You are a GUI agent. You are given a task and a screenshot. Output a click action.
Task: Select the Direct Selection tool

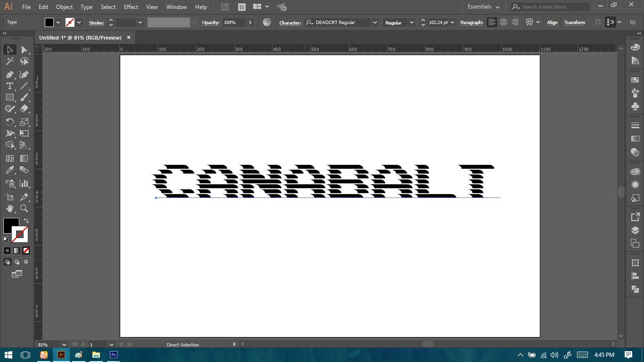tap(24, 49)
